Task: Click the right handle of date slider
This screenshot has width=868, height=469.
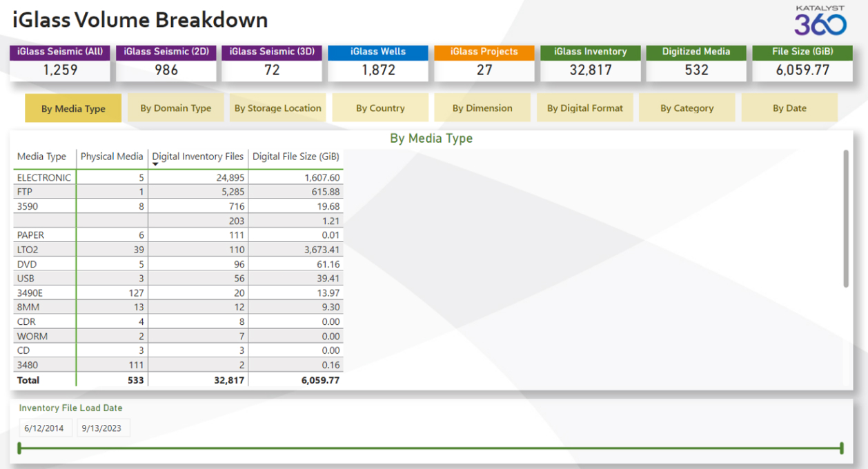Action: point(842,448)
